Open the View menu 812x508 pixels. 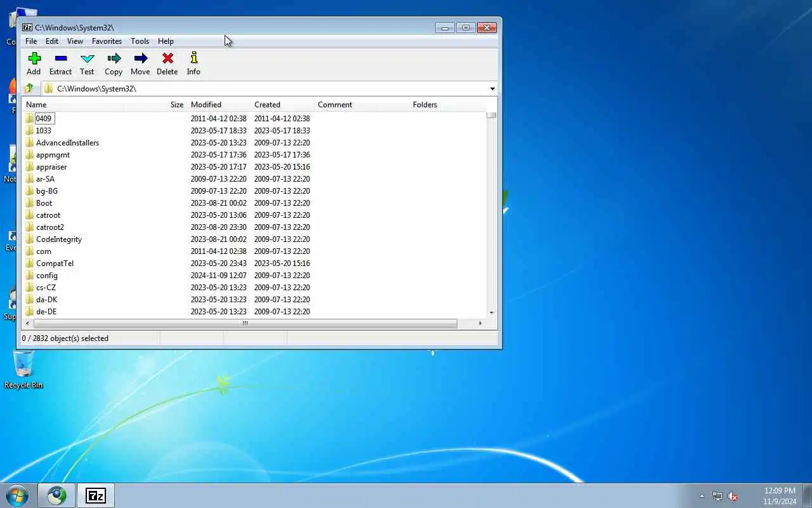75,41
